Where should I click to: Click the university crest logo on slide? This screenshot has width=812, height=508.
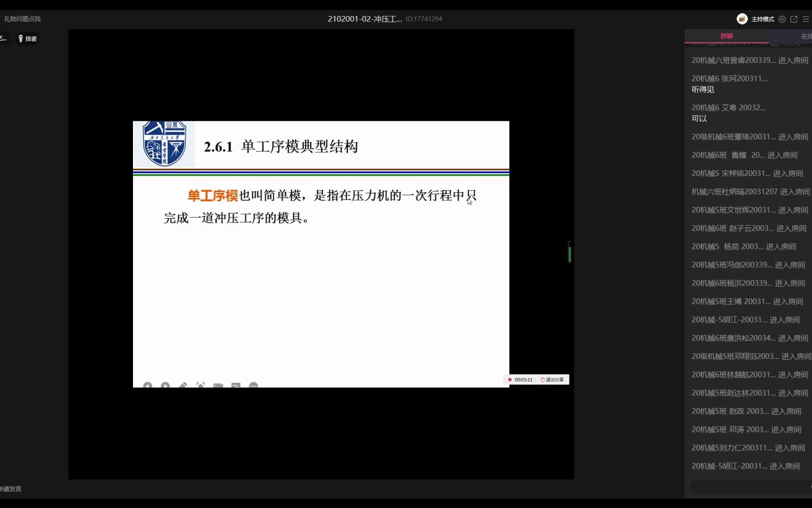pyautogui.click(x=164, y=143)
